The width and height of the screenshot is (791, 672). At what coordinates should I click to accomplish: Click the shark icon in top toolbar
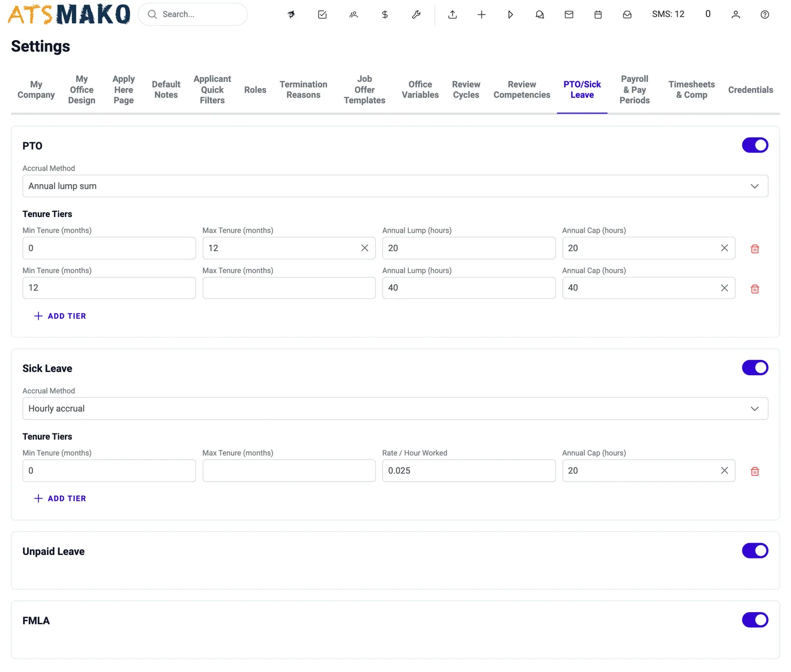click(x=291, y=15)
